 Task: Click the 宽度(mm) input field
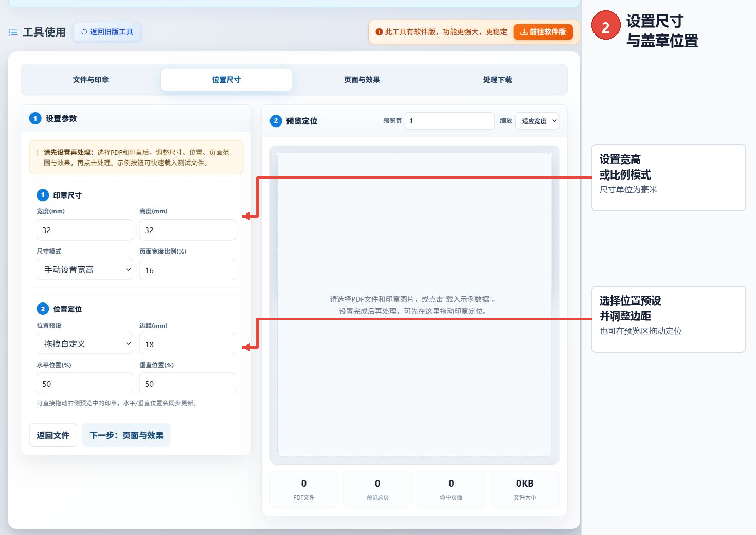(85, 230)
